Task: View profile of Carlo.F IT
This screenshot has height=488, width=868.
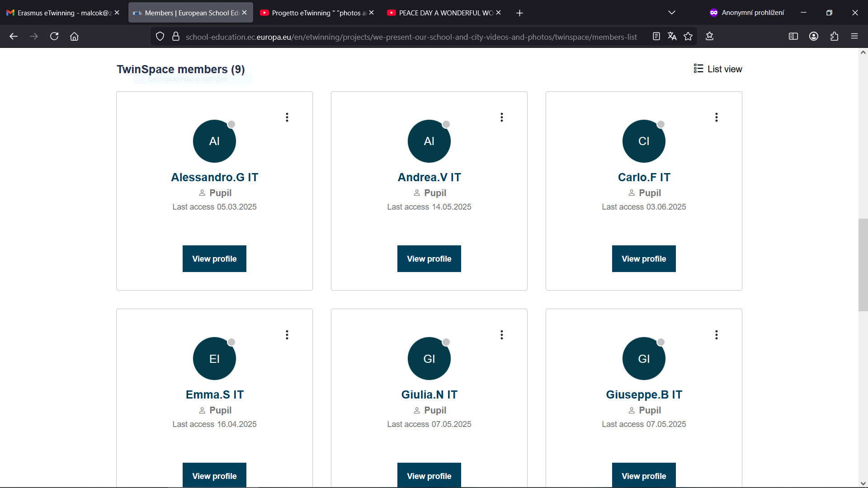Action: 643,258
